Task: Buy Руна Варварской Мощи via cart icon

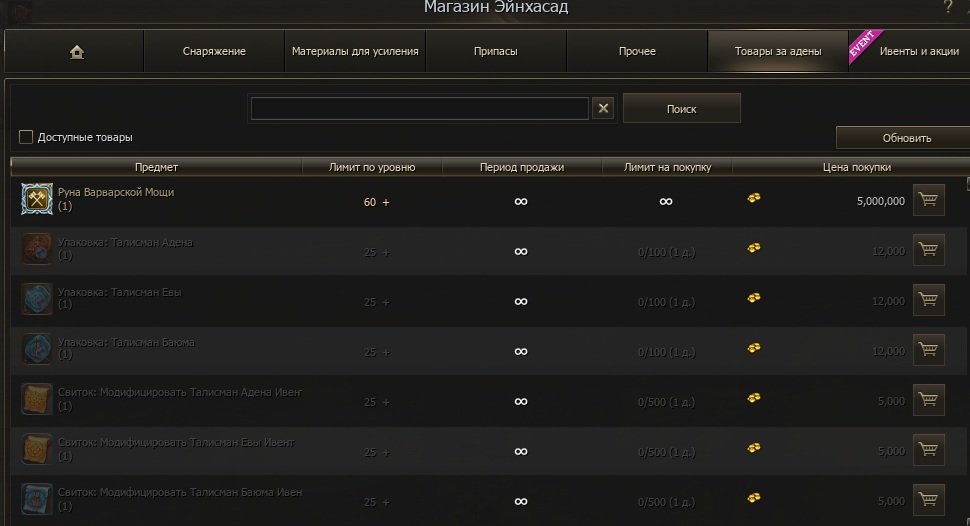Action: pos(929,200)
